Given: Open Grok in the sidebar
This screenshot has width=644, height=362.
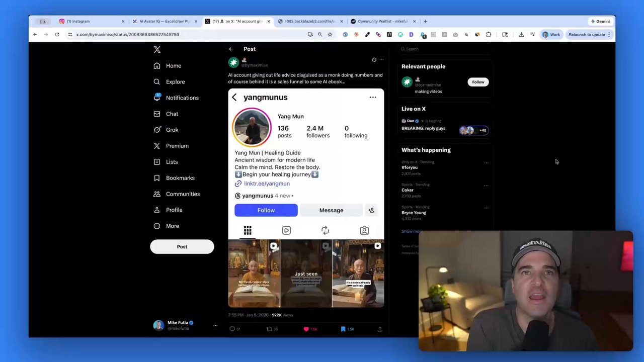Looking at the screenshot, I should click(x=166, y=130).
